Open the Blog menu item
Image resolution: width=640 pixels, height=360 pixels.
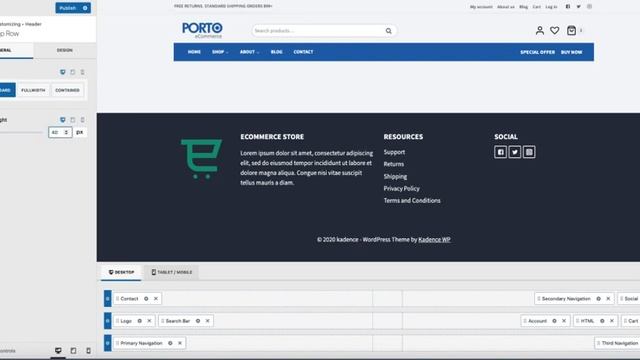(276, 52)
